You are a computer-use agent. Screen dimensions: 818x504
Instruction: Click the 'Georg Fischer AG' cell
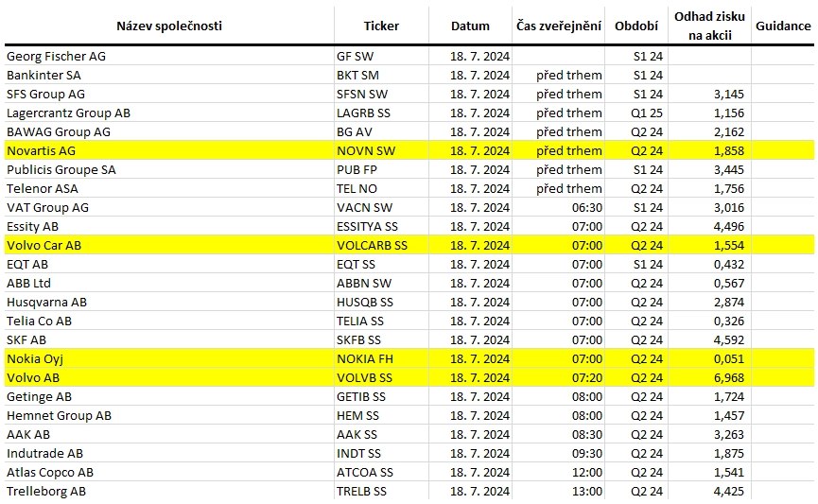[x=56, y=57]
